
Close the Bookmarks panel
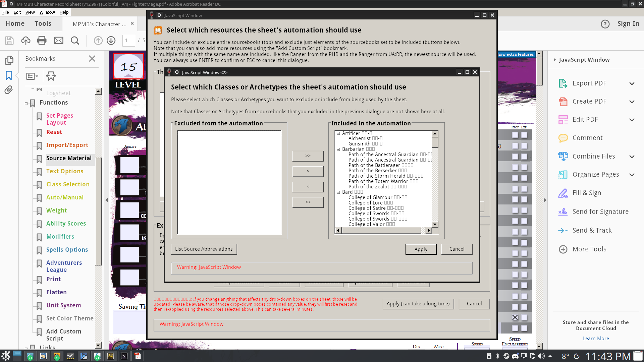pos(92,58)
